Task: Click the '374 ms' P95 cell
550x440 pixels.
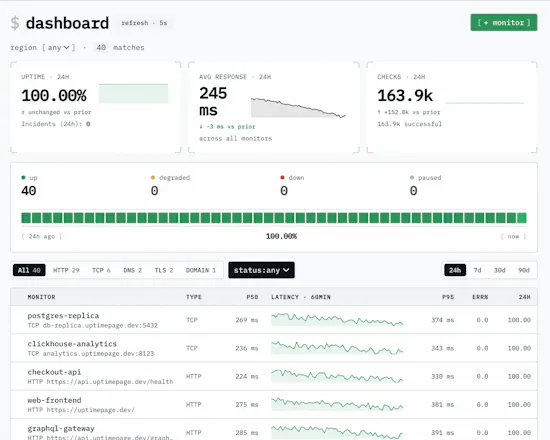Action: pos(442,320)
